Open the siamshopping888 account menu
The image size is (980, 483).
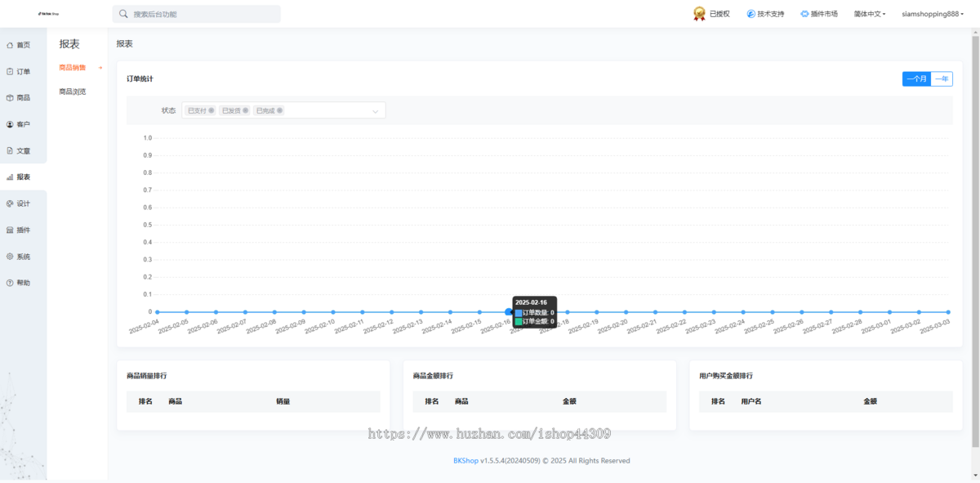click(x=932, y=14)
